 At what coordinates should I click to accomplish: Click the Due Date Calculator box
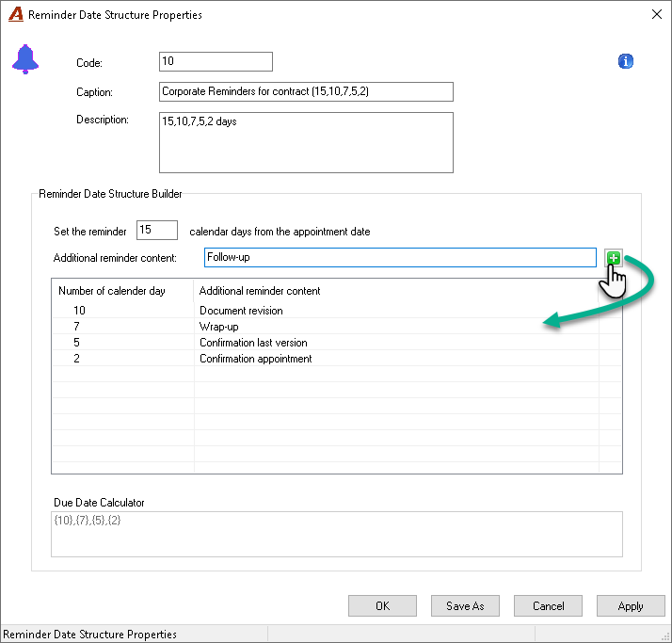tap(336, 534)
